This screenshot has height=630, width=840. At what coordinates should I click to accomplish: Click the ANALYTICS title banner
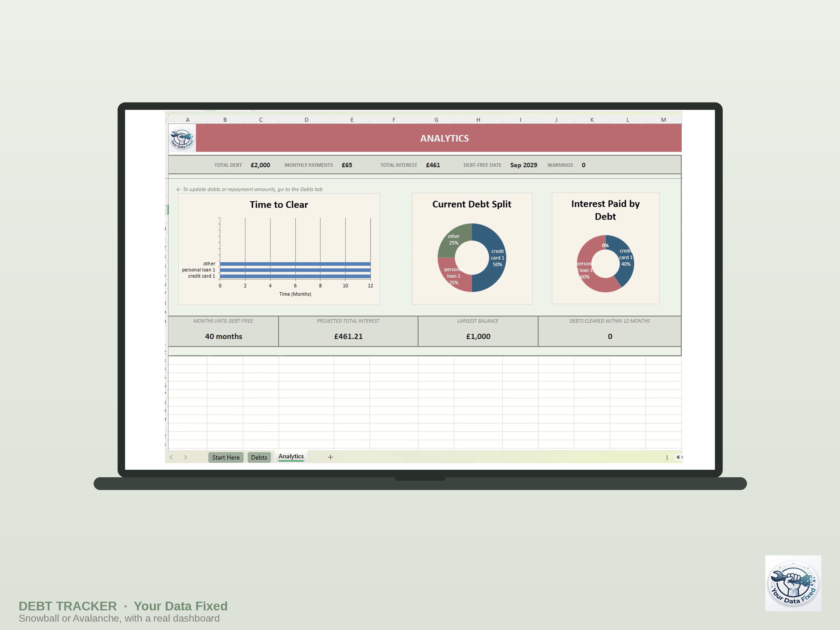tap(438, 138)
